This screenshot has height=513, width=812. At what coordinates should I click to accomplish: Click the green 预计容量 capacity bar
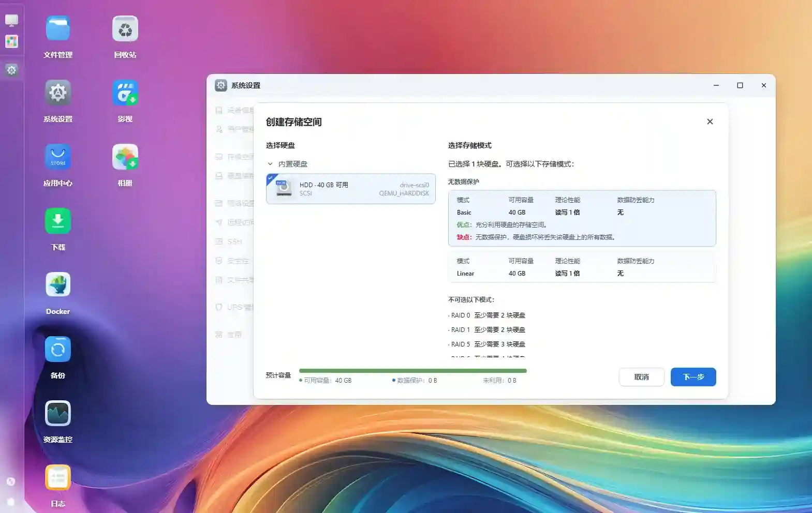[412, 371]
